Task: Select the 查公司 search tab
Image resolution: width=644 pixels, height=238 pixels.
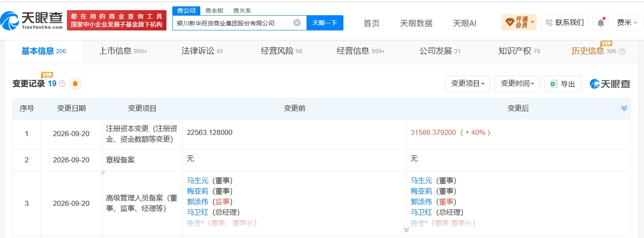Action: 186,11
